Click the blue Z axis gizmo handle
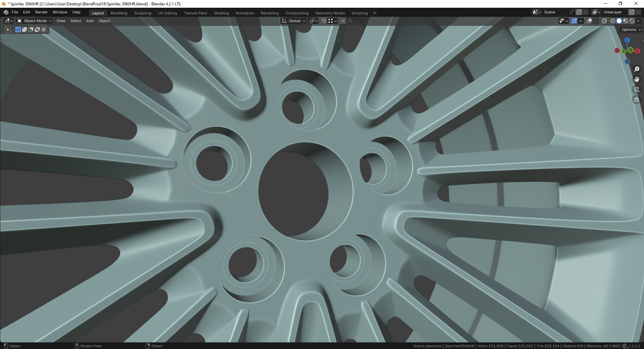The height and width of the screenshot is (349, 644). 627,40
